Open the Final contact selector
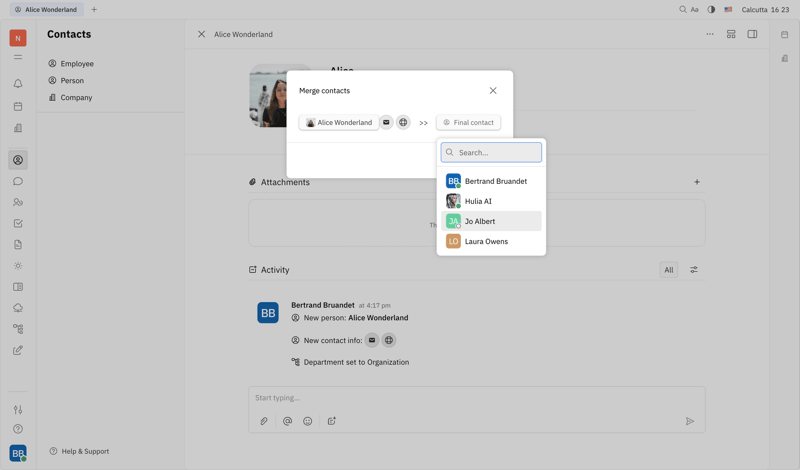The height and width of the screenshot is (470, 800). [468, 122]
